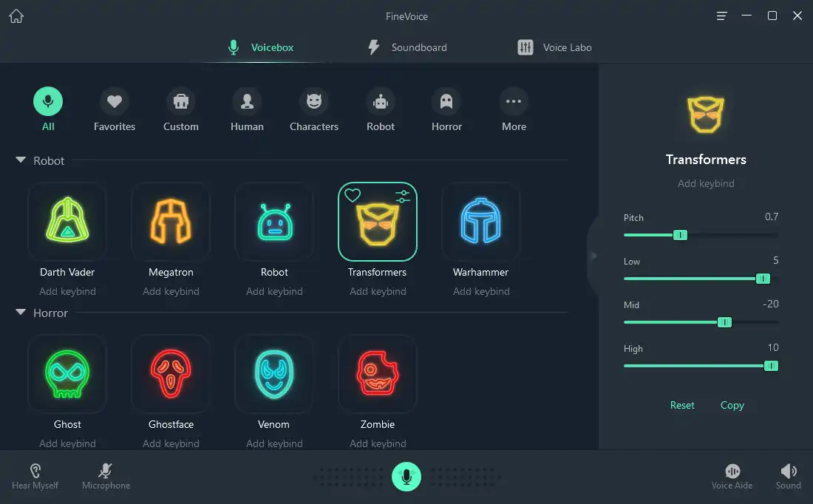Open the hamburger menu in title bar
Viewport: 813px width, 504px height.
coord(721,16)
